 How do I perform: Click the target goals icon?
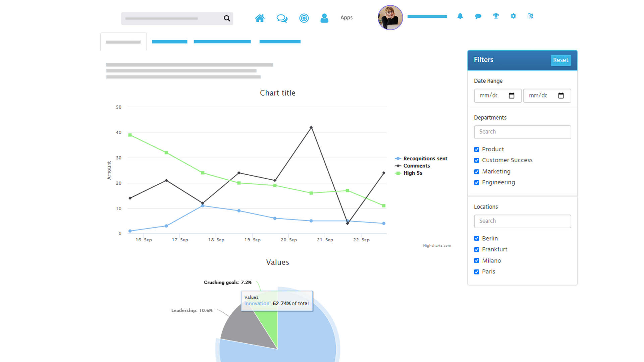(304, 18)
